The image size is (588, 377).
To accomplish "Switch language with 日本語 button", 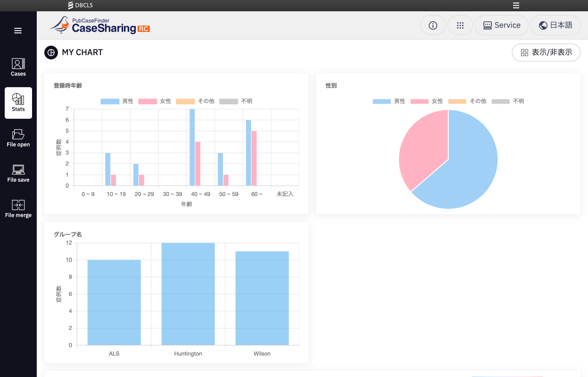I will [x=555, y=25].
